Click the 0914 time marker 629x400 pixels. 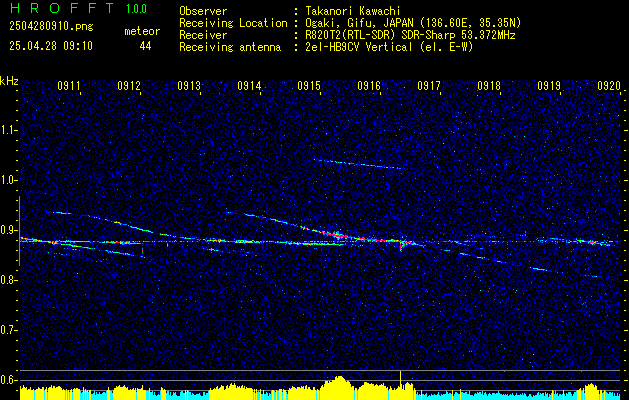249,86
